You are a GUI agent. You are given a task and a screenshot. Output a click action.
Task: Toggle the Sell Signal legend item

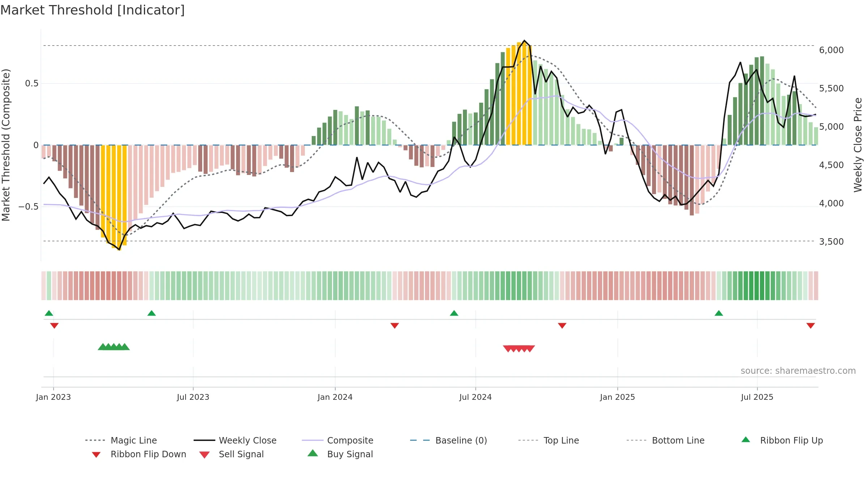point(231,454)
